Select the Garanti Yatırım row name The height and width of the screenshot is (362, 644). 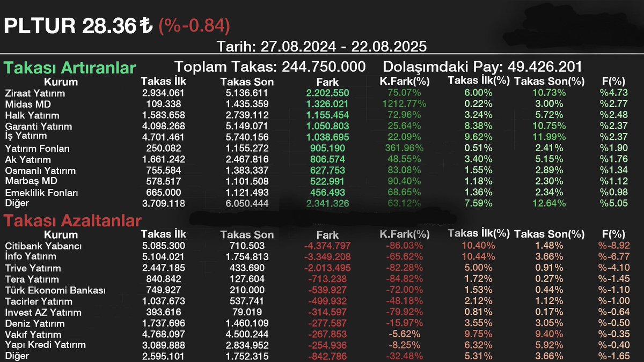coord(38,127)
